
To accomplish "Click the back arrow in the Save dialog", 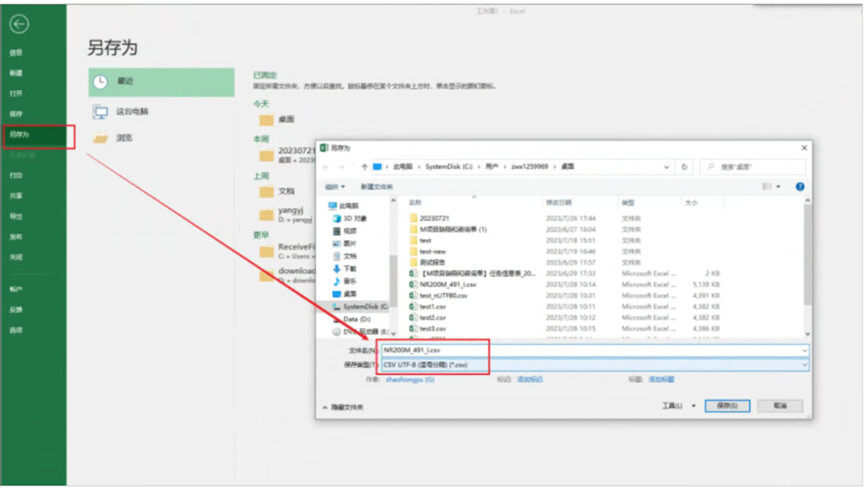I will [326, 167].
